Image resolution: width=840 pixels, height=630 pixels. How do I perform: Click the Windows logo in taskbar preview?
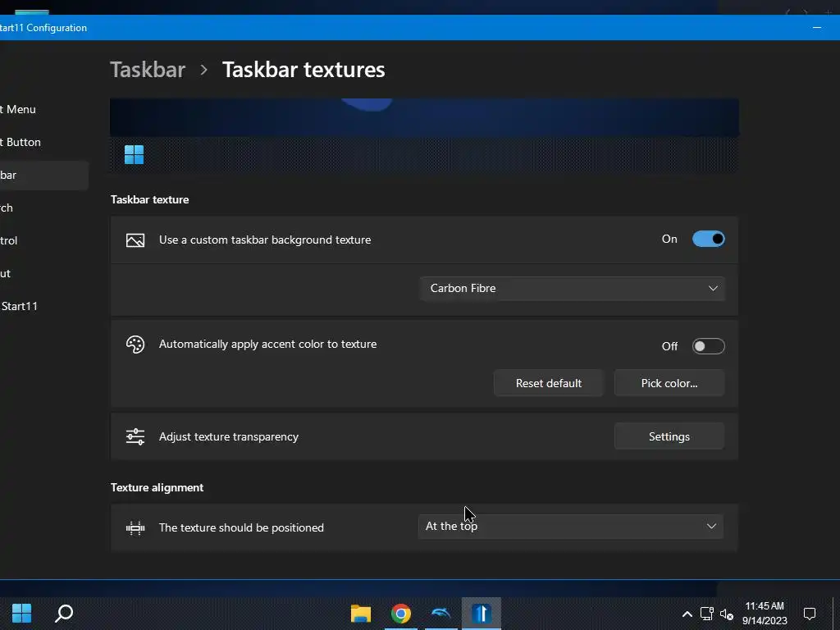[134, 155]
